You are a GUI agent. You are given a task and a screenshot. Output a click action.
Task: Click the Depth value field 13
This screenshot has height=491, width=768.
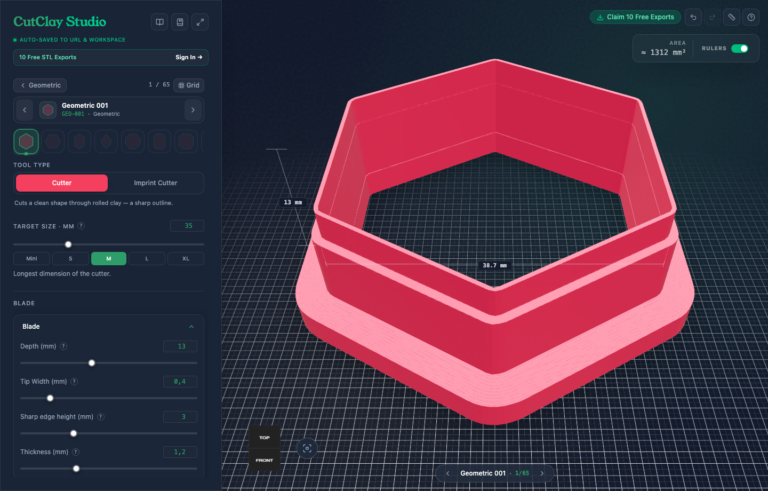click(x=180, y=346)
